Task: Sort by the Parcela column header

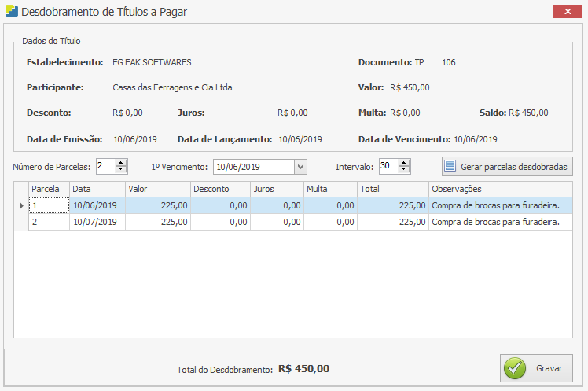Action: (x=49, y=189)
